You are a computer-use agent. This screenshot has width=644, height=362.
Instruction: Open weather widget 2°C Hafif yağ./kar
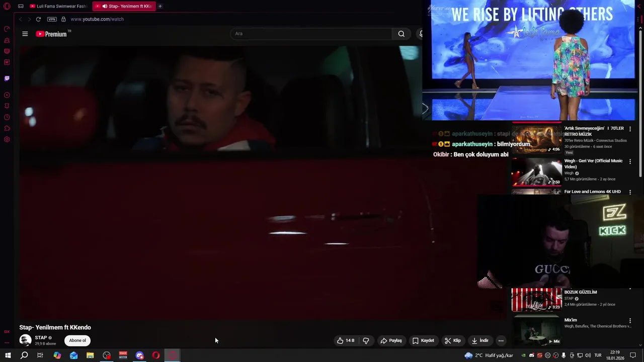(489, 355)
